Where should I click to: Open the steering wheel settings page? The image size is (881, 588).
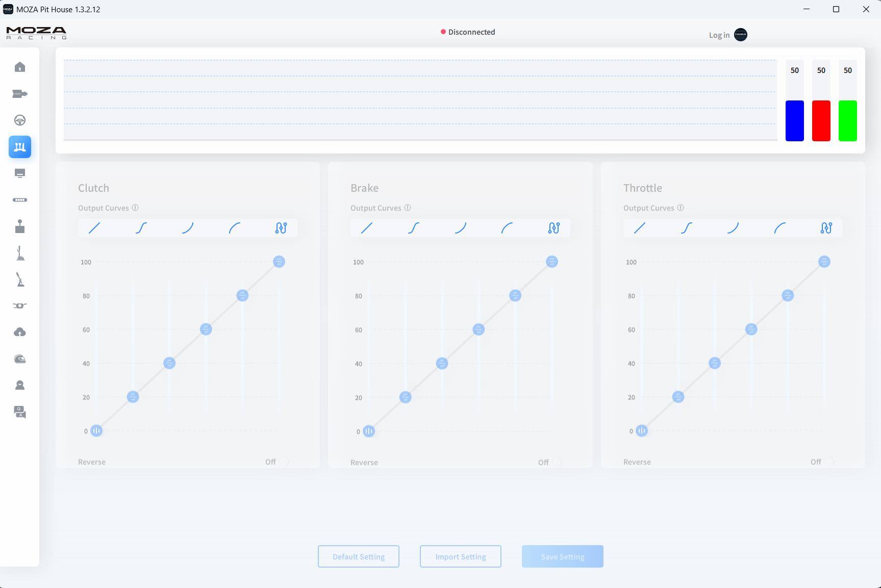(x=20, y=120)
